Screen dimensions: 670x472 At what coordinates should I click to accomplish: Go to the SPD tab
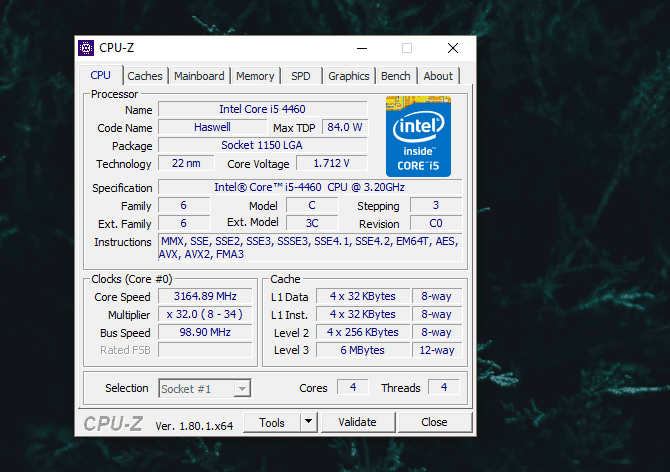click(300, 76)
